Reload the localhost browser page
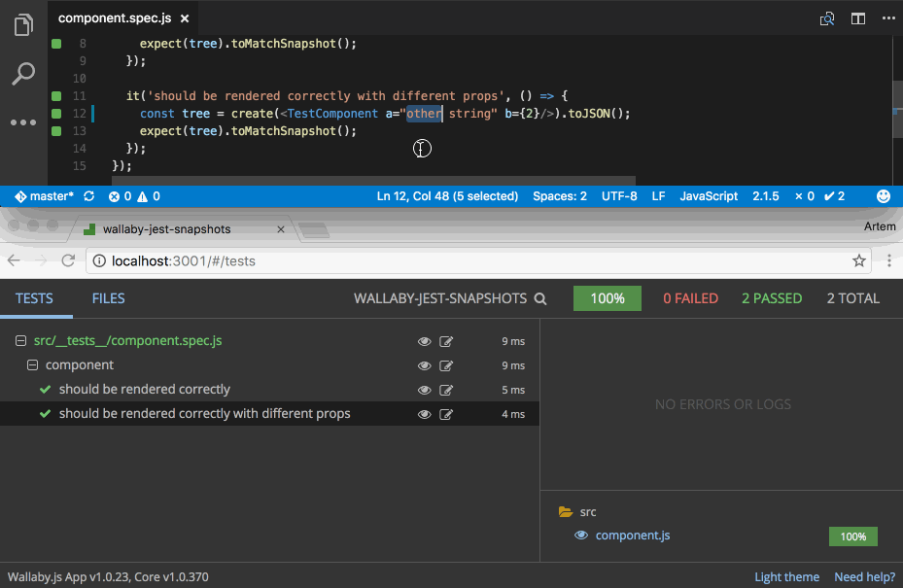 click(69, 260)
